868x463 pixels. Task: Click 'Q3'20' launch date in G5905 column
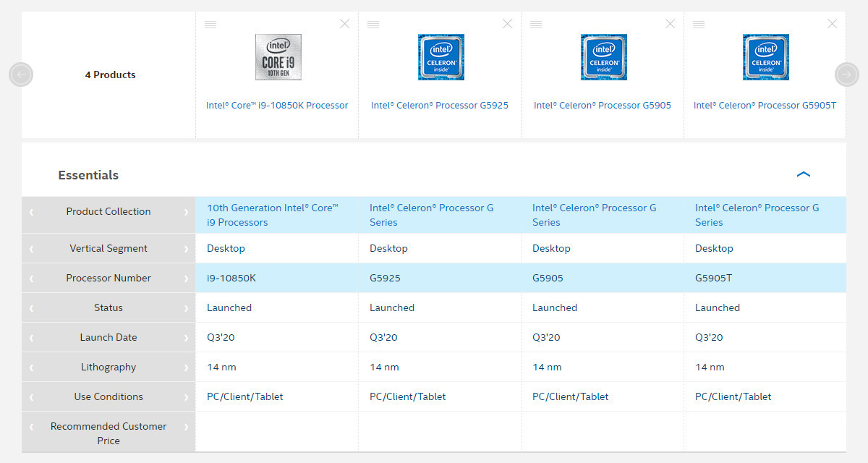pos(546,337)
